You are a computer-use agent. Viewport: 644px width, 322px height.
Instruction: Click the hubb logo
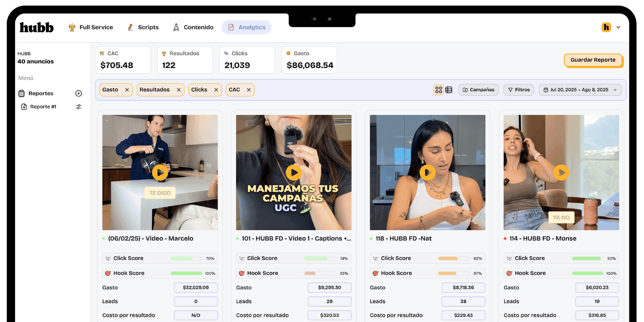(x=36, y=28)
